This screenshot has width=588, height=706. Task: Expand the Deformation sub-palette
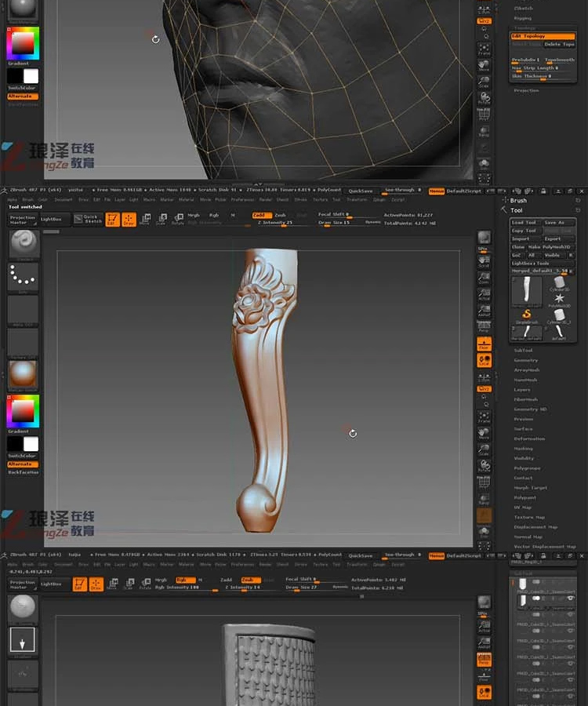tap(529, 439)
